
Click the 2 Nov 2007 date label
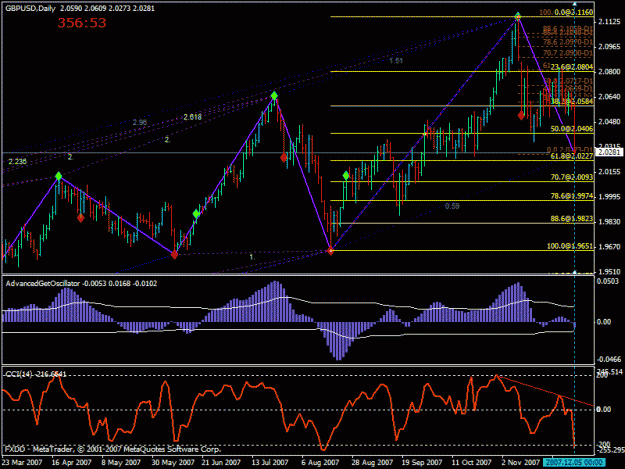pyautogui.click(x=521, y=463)
